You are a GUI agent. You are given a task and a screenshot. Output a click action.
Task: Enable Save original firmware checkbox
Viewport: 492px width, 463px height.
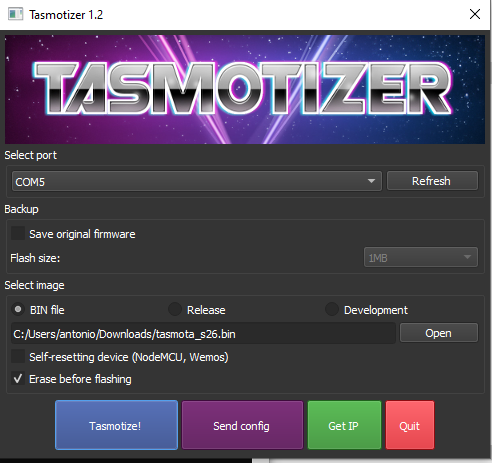tap(18, 233)
